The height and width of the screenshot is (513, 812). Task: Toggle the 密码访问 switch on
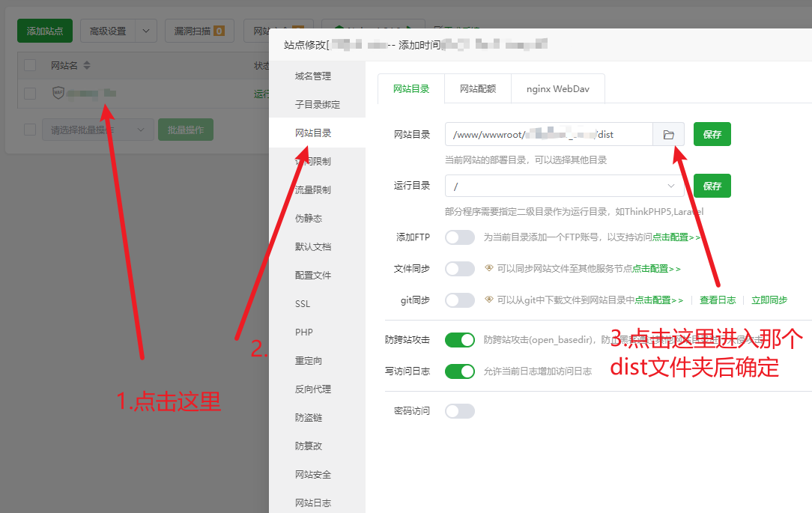460,410
